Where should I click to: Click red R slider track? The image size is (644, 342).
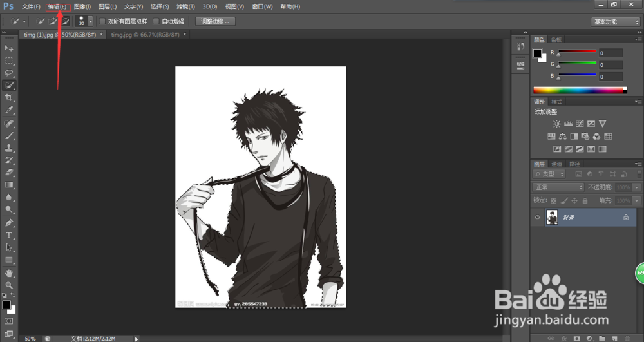576,52
